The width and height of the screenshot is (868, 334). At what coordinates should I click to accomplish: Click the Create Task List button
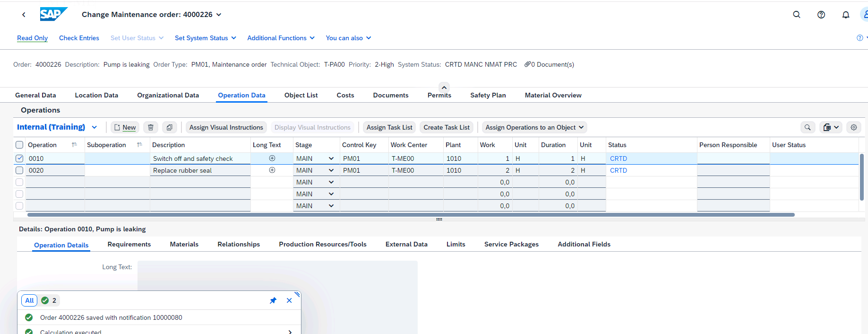click(446, 127)
